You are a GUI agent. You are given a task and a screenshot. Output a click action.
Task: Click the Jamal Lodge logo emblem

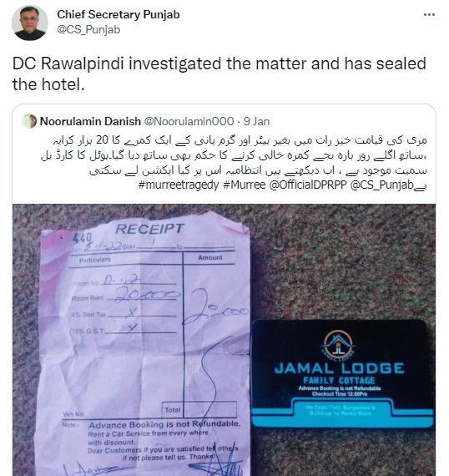pyautogui.click(x=338, y=345)
